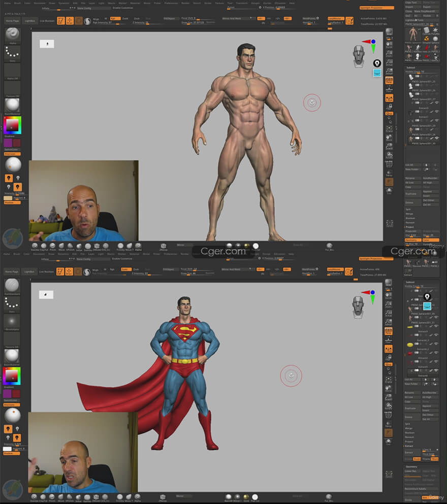The height and width of the screenshot is (504, 447).
Task: Collapse the Extract section in bottom view
Action: (409, 446)
